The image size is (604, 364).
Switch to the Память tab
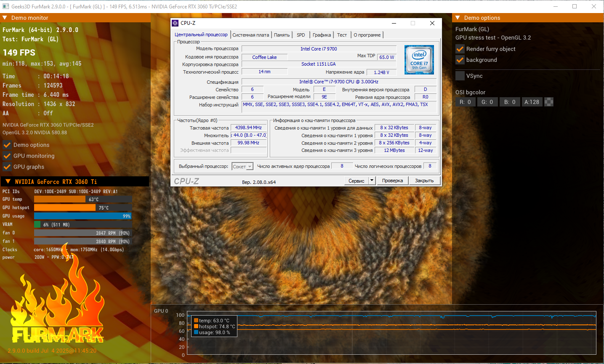(x=282, y=35)
